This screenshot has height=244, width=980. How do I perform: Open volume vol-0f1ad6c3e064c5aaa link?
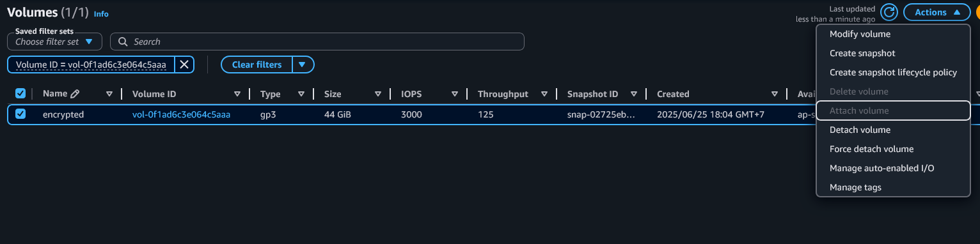click(x=181, y=114)
